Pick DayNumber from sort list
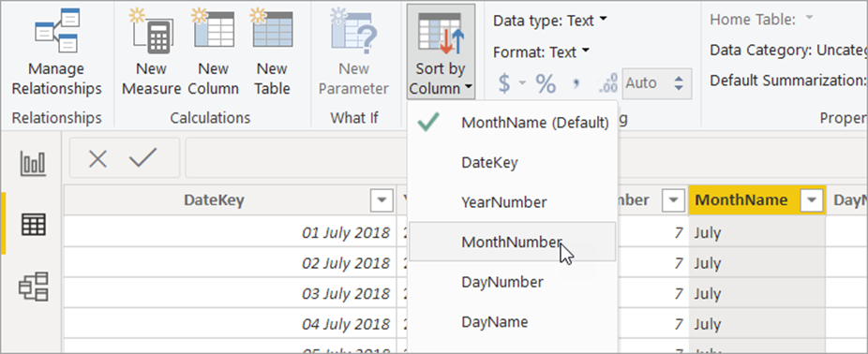Viewport: 868px width, 354px height. click(512, 282)
